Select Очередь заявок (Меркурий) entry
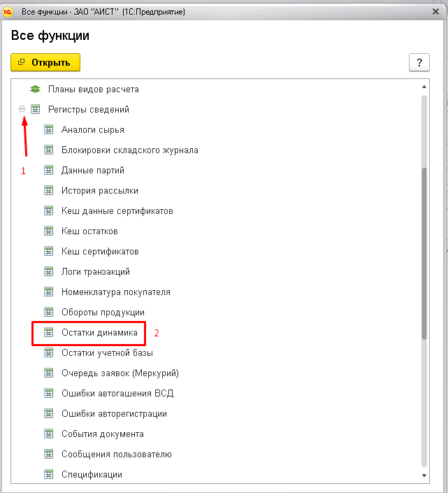The image size is (448, 493). click(x=120, y=373)
